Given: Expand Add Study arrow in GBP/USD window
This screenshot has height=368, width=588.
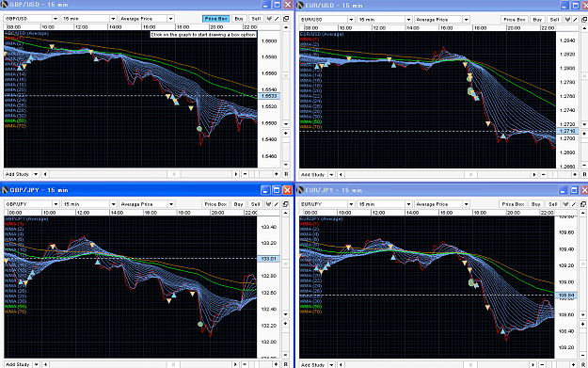Looking at the screenshot, I should click(36, 174).
